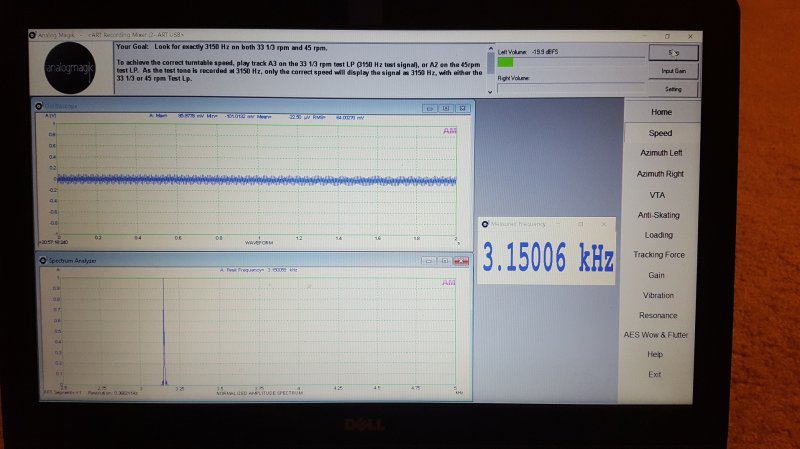Select the Vibration measurement
This screenshot has width=800, height=449.
pos(658,295)
